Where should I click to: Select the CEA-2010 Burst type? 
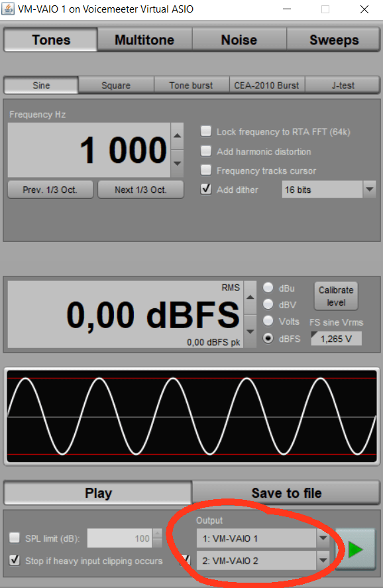click(267, 86)
